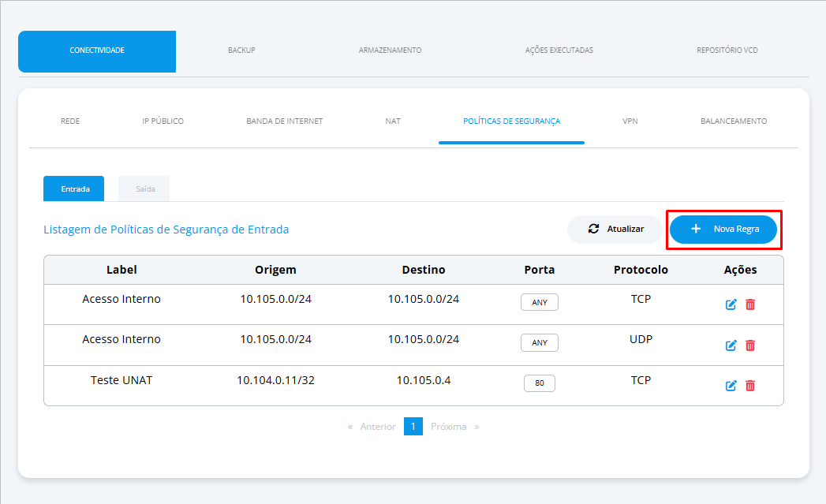
Task: Switch to the Backup tab
Action: (241, 50)
